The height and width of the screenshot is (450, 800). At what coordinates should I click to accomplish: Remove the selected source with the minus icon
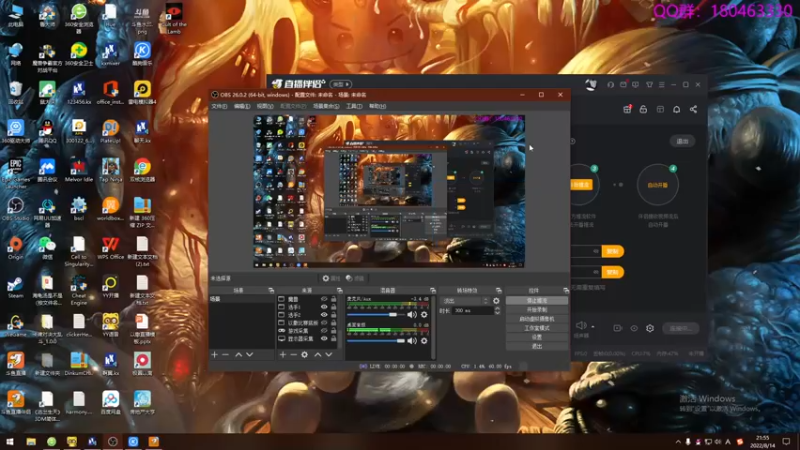click(x=293, y=354)
